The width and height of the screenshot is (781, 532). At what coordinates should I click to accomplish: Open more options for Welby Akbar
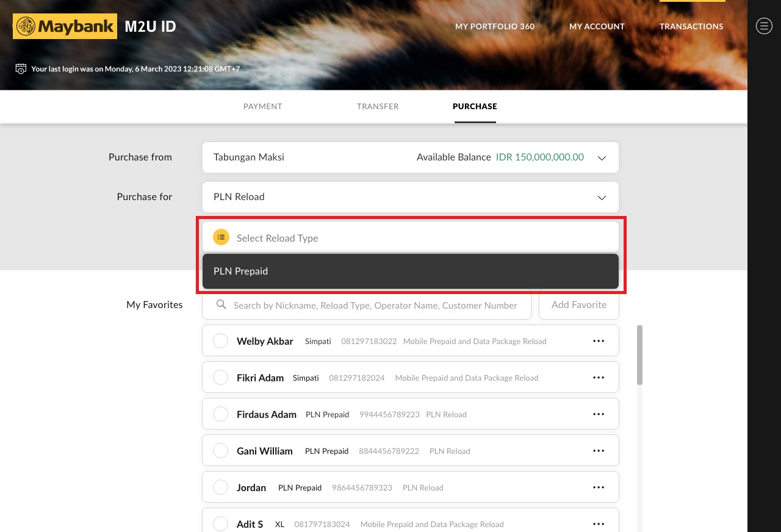(599, 341)
